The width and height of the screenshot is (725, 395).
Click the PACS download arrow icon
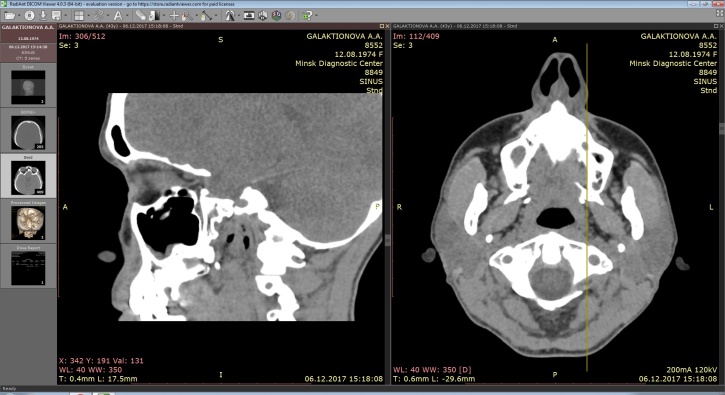coord(43,15)
